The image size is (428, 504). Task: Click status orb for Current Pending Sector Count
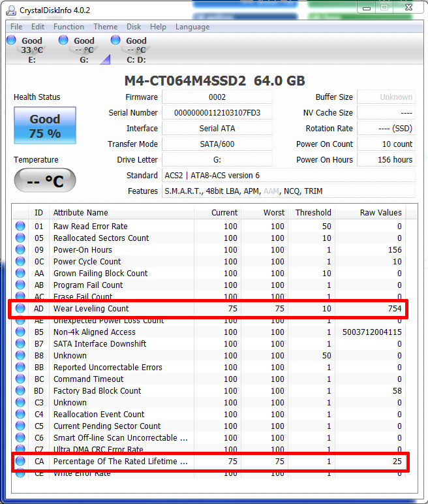[20, 426]
